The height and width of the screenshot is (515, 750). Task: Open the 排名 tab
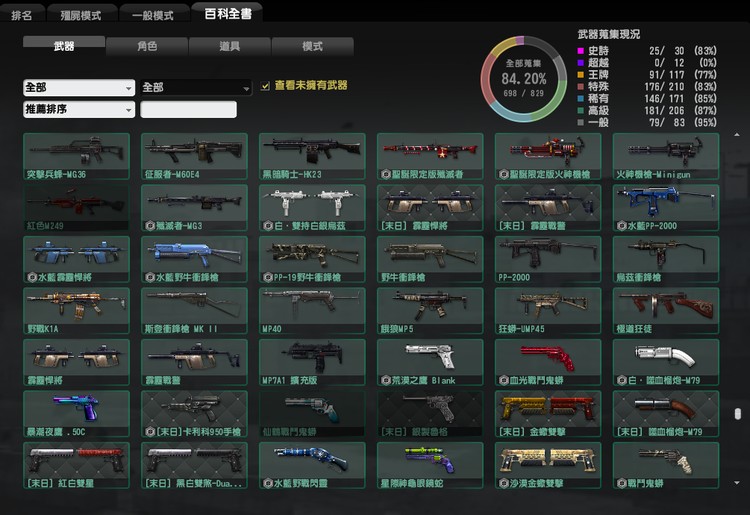click(22, 14)
